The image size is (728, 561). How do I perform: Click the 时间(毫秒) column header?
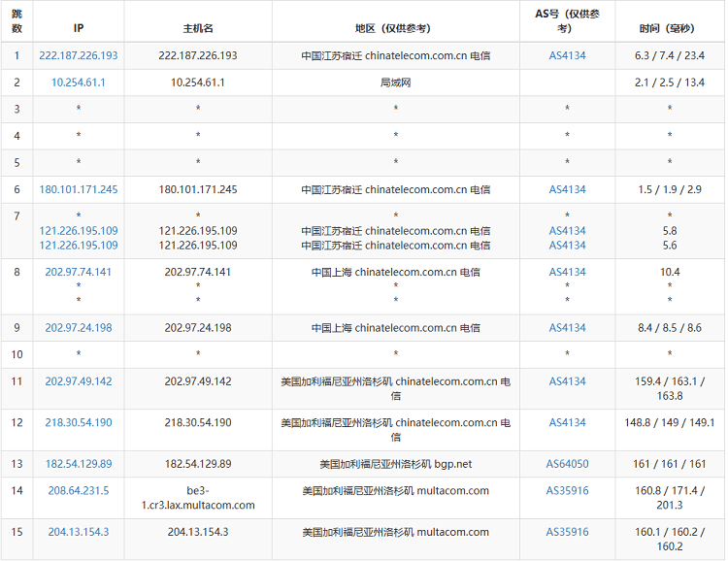click(x=667, y=28)
